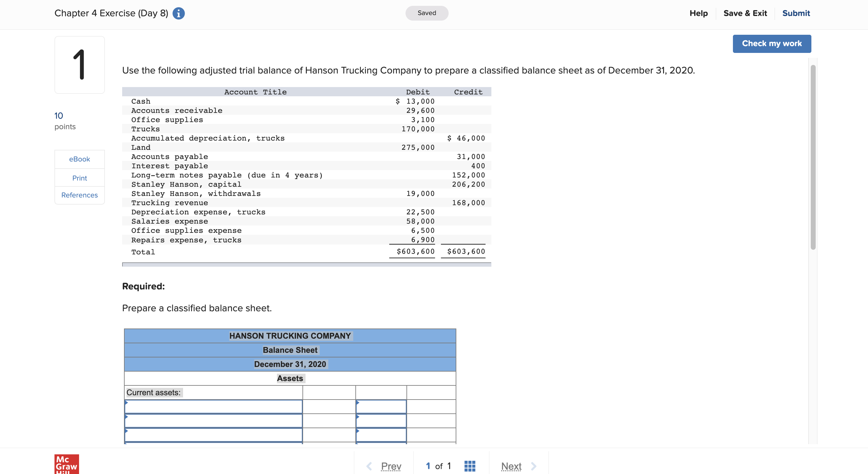Screen dimensions: 868x474
Task: Select second current asset amount field
Action: [x=381, y=421]
